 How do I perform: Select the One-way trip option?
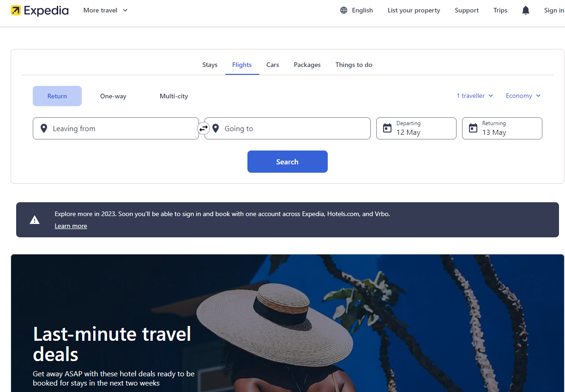(x=113, y=96)
